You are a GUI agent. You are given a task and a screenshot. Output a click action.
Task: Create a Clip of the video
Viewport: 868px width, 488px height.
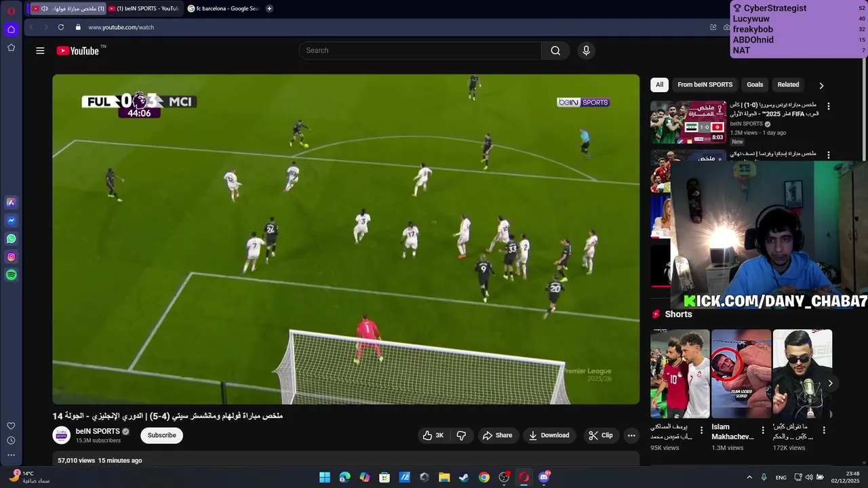pos(601,435)
